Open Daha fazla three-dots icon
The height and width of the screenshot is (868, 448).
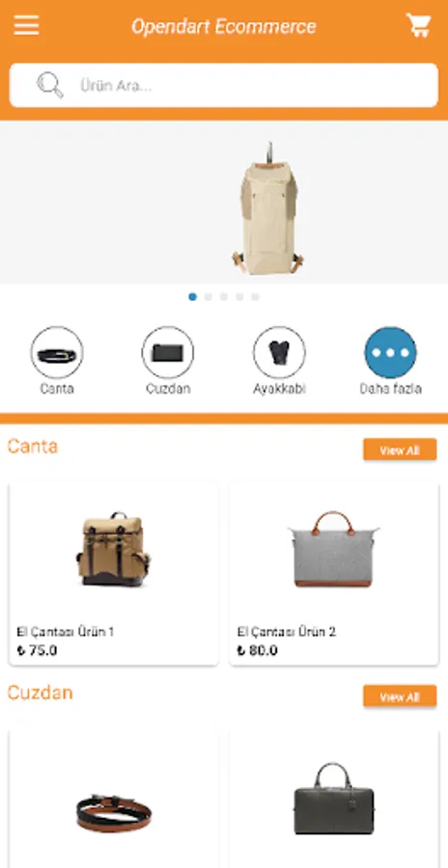[x=391, y=353]
